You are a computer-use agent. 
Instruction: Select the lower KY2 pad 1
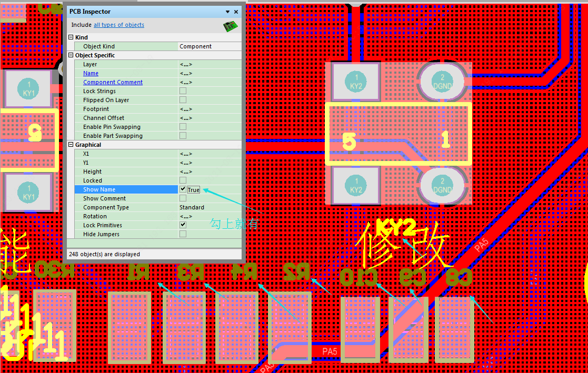click(356, 186)
